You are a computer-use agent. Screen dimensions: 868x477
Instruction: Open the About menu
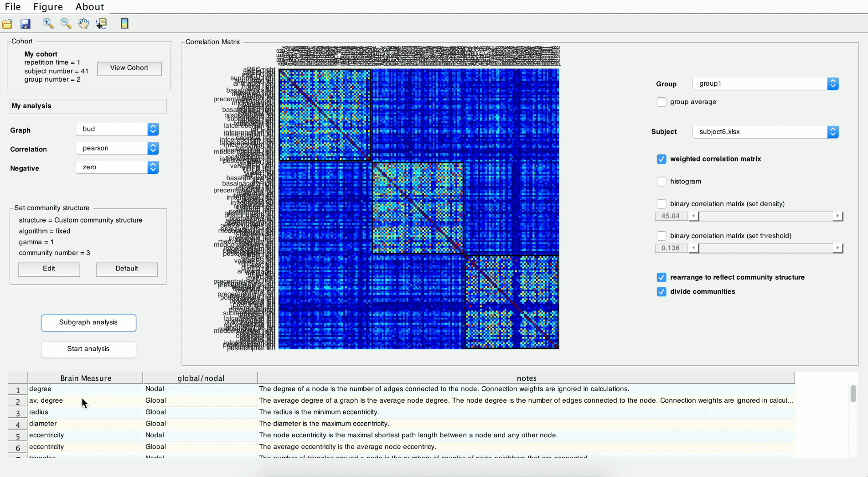point(89,6)
